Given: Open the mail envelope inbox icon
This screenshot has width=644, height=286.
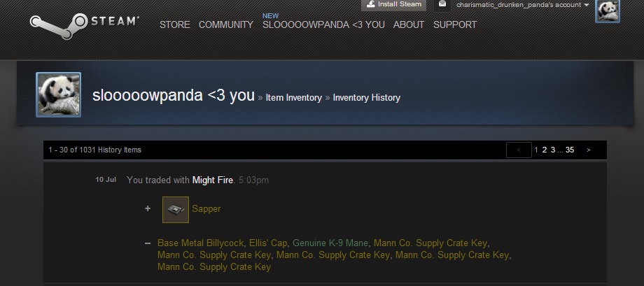Looking at the screenshot, I should pyautogui.click(x=442, y=4).
